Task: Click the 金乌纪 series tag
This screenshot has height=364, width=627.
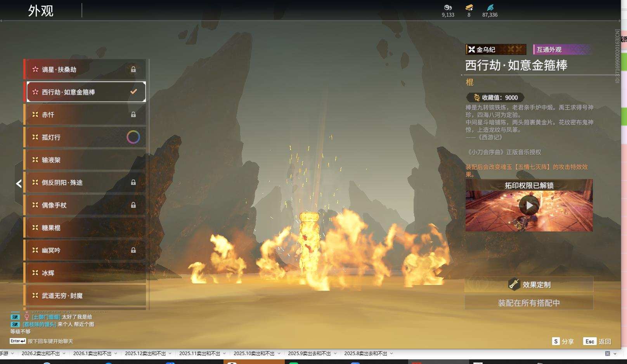Action: [x=496, y=49]
